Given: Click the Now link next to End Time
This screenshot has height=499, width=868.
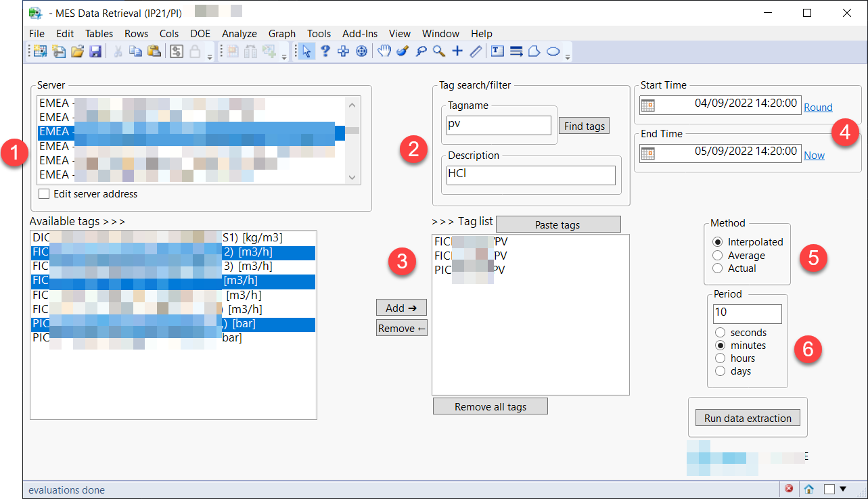Looking at the screenshot, I should click(x=814, y=155).
